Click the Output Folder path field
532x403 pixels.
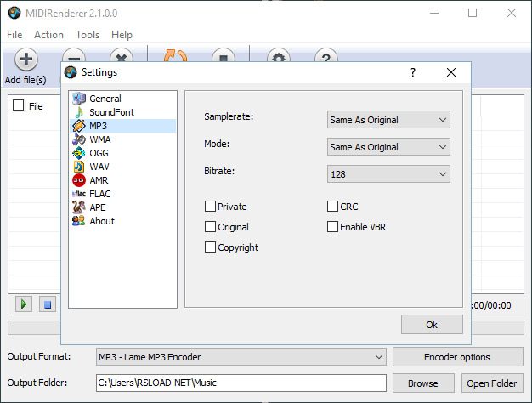[241, 383]
